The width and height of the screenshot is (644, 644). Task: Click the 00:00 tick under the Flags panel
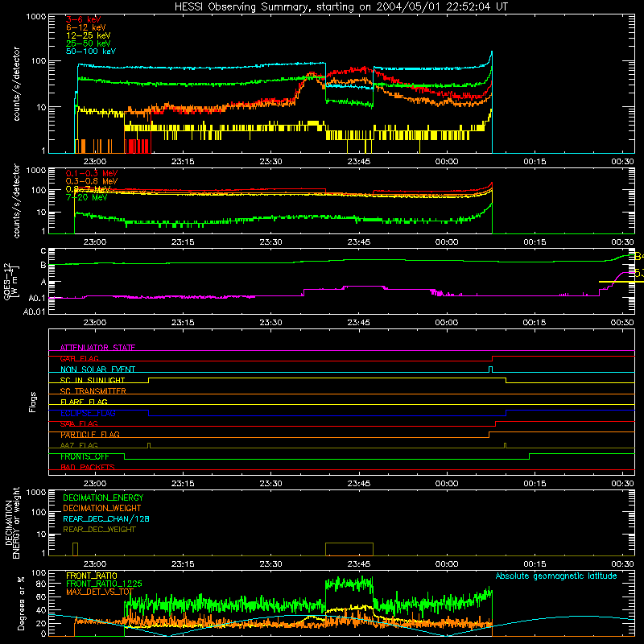click(447, 484)
